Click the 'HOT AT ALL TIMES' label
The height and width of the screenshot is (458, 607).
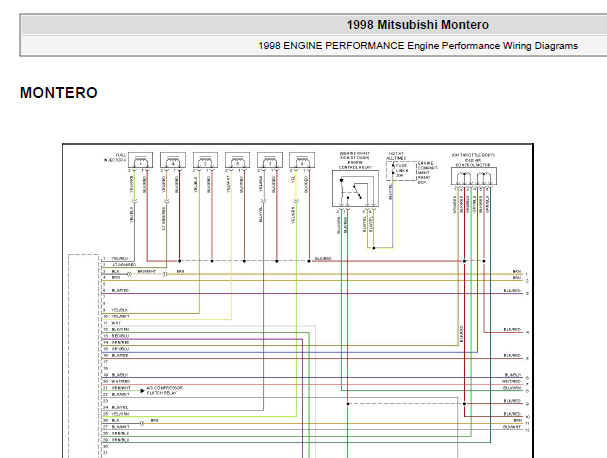396,156
